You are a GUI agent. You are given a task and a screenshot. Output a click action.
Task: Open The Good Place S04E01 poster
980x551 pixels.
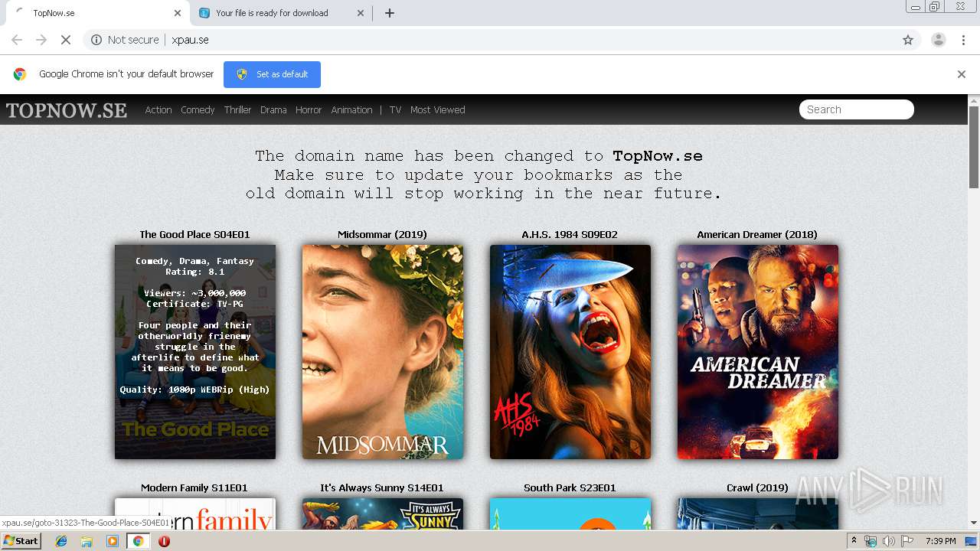pyautogui.click(x=195, y=352)
